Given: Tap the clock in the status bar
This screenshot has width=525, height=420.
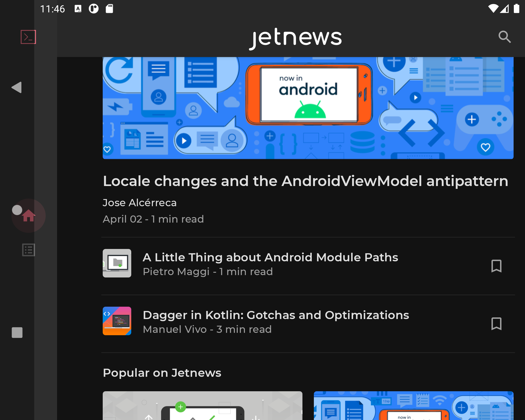Looking at the screenshot, I should [x=52, y=9].
